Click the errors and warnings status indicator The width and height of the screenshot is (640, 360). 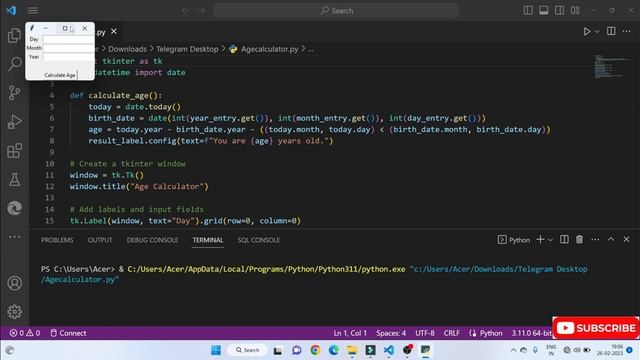[25, 333]
